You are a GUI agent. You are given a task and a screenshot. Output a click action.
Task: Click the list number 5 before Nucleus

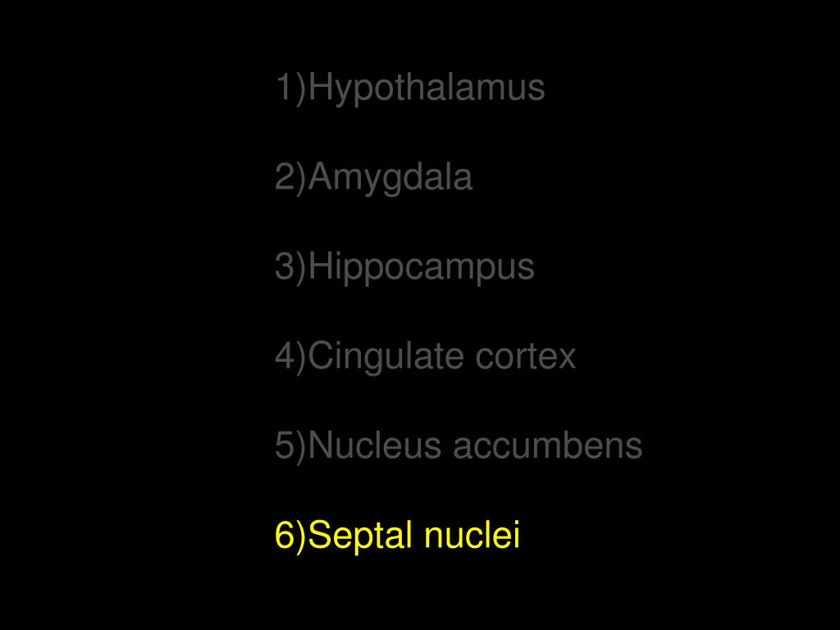click(285, 445)
